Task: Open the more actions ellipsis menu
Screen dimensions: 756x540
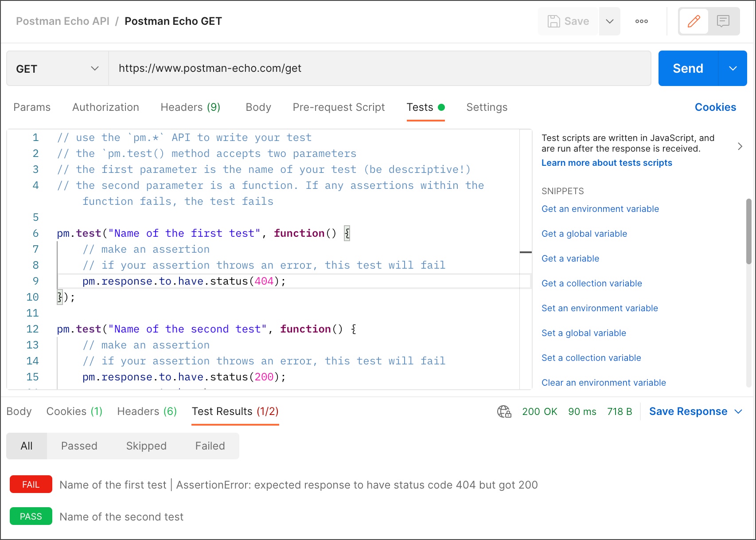Action: (641, 21)
